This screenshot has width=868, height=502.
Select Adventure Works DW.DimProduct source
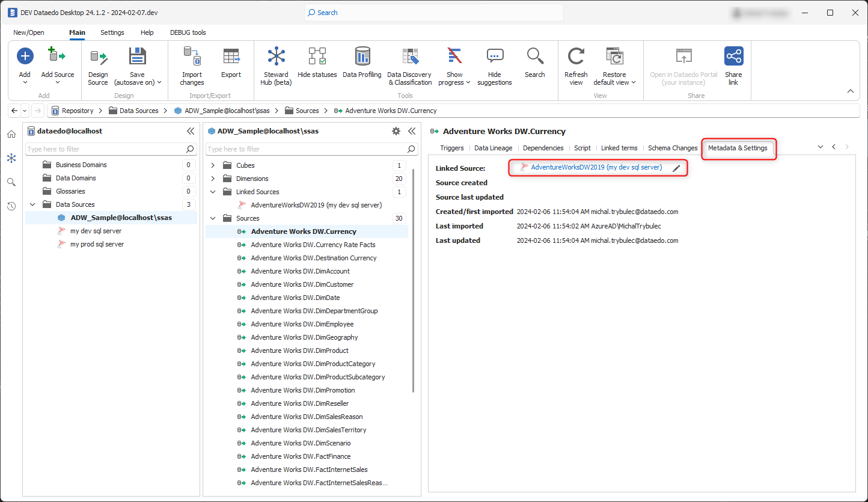299,350
